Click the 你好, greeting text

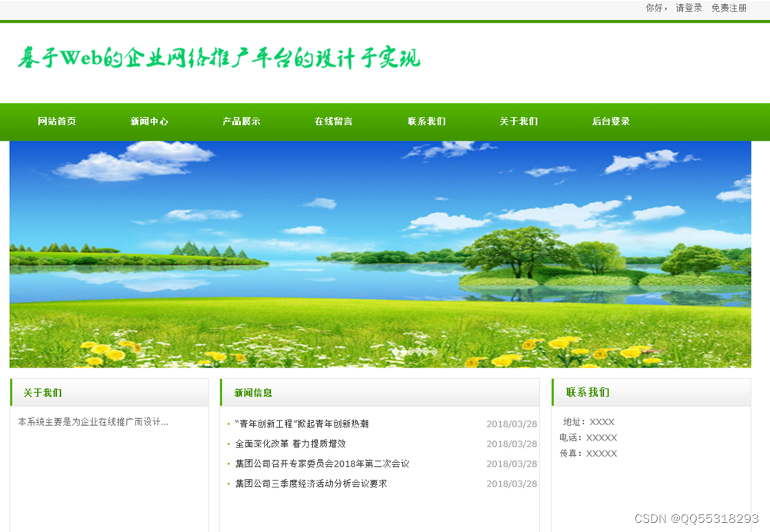point(656,8)
